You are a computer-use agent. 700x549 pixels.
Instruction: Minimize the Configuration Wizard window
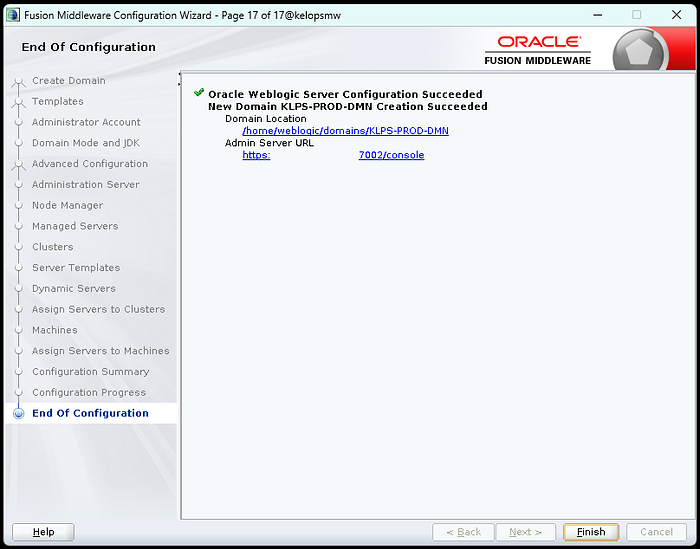point(597,15)
